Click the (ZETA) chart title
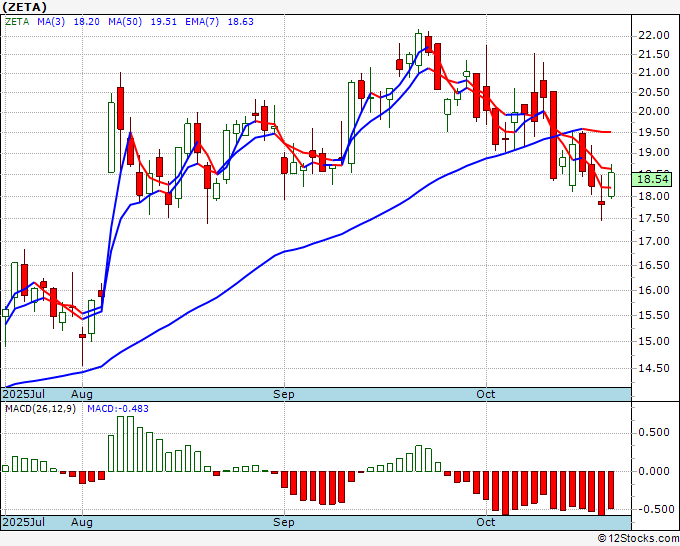This screenshot has height=546, width=680. (24, 7)
